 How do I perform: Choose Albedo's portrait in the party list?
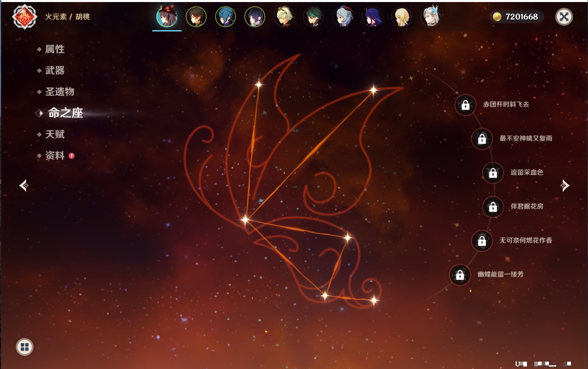(x=284, y=17)
